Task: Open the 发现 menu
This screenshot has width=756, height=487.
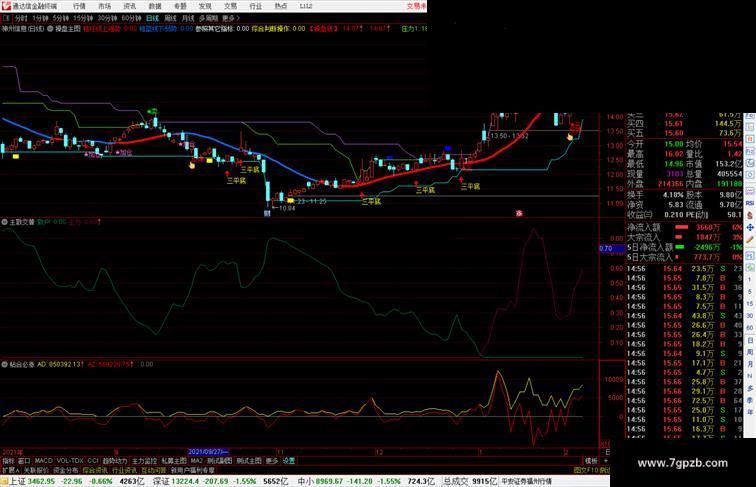Action: (x=205, y=6)
